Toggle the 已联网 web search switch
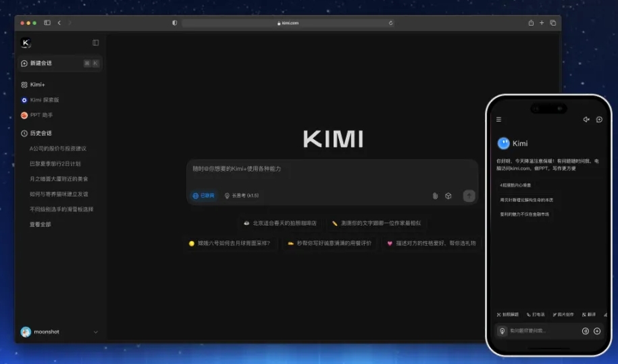Viewport: 618px width, 364px height. (x=203, y=195)
